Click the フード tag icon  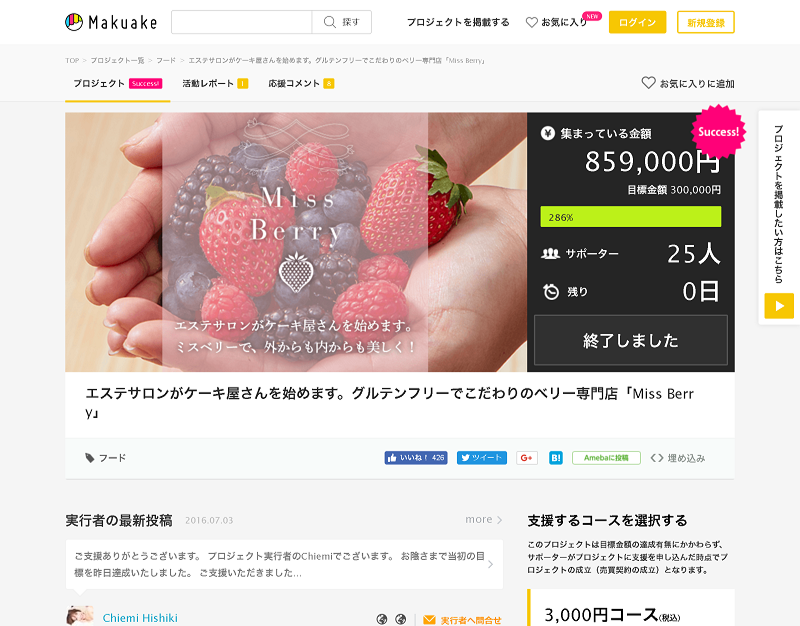90,458
